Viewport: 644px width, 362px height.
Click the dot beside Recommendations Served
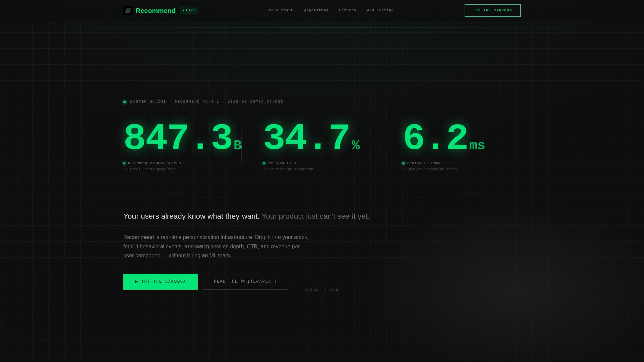pos(124,163)
